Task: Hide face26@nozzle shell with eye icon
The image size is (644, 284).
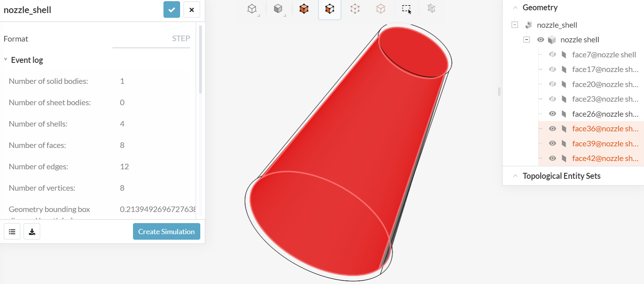Action: pos(553,114)
